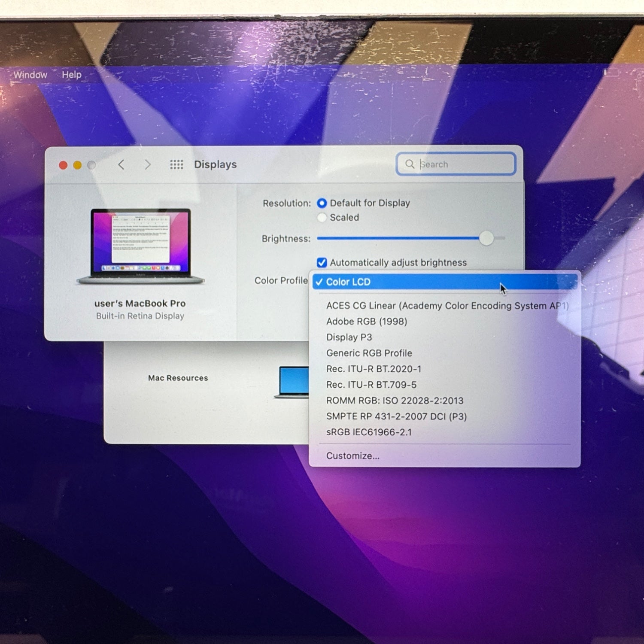The image size is (644, 644).
Task: Click the Built-in Retina Display label
Action: pyautogui.click(x=140, y=316)
